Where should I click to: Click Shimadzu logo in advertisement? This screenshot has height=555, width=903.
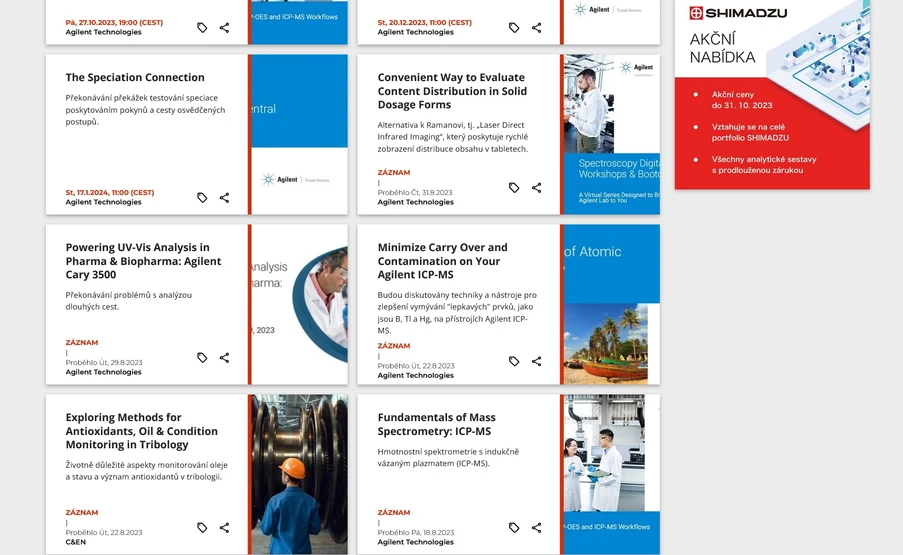click(738, 13)
